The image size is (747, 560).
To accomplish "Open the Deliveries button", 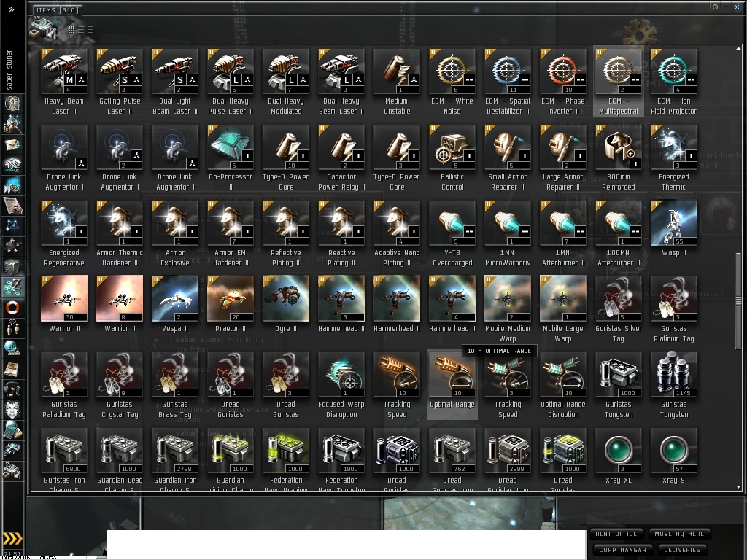I will click(682, 550).
